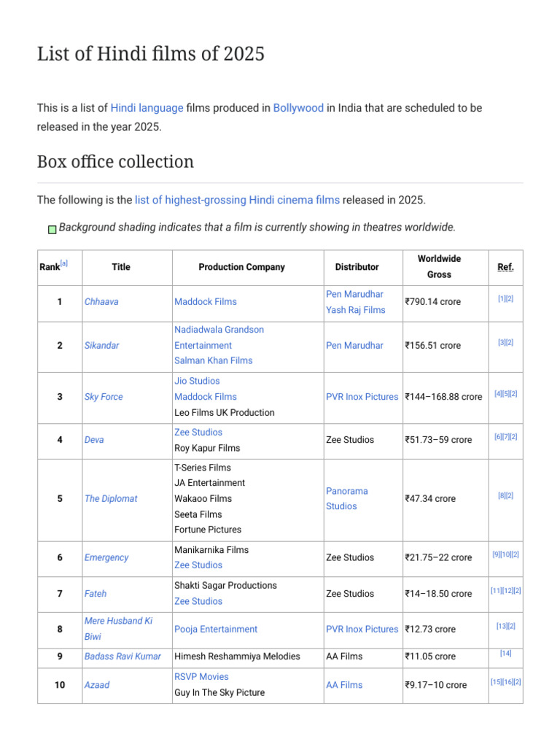
Task: Open Badass Ravi Kumar film link
Action: 122,657
